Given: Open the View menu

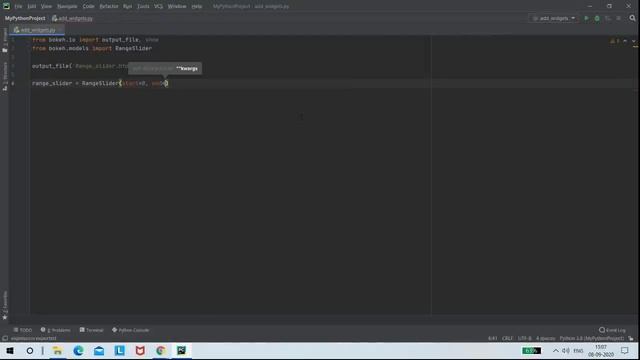Looking at the screenshot, I should (46, 7).
